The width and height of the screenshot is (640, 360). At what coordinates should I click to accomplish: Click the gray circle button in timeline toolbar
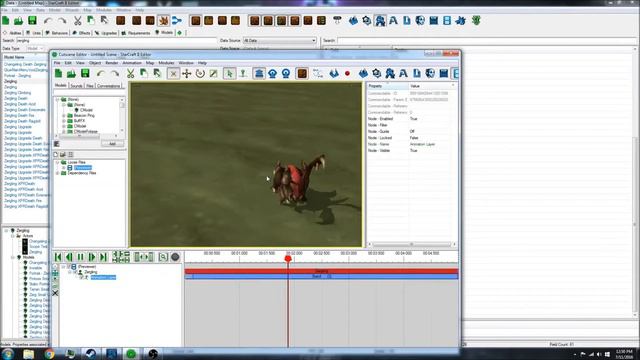175,257
